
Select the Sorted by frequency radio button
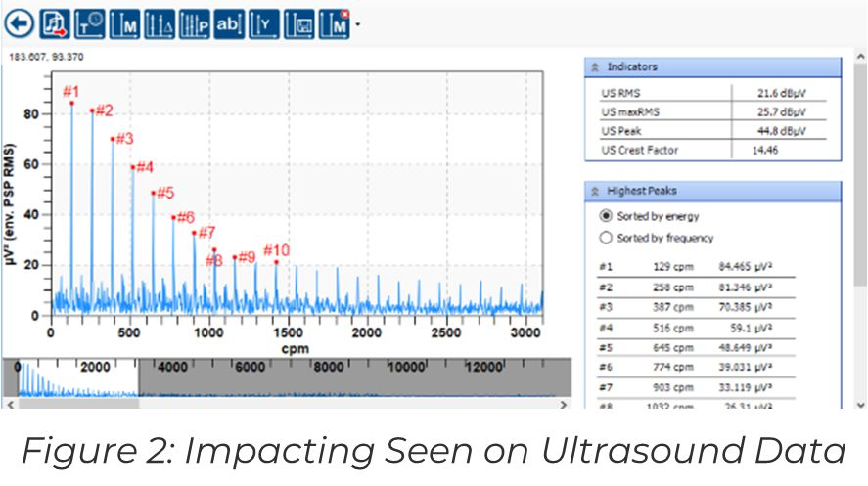606,238
